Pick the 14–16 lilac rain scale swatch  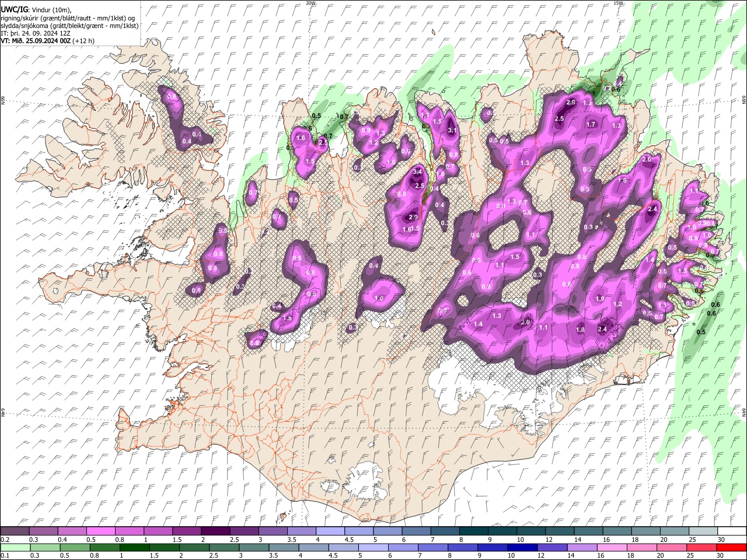(582, 547)
